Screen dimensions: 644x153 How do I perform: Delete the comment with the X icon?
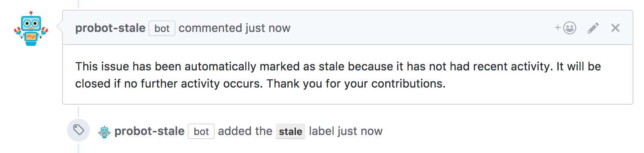(x=615, y=28)
